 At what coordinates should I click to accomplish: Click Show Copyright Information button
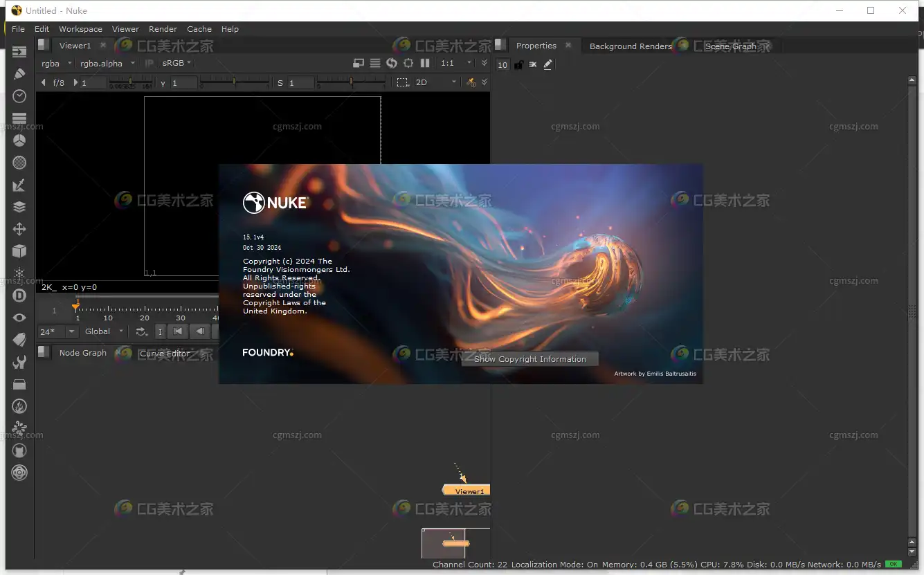coord(529,359)
